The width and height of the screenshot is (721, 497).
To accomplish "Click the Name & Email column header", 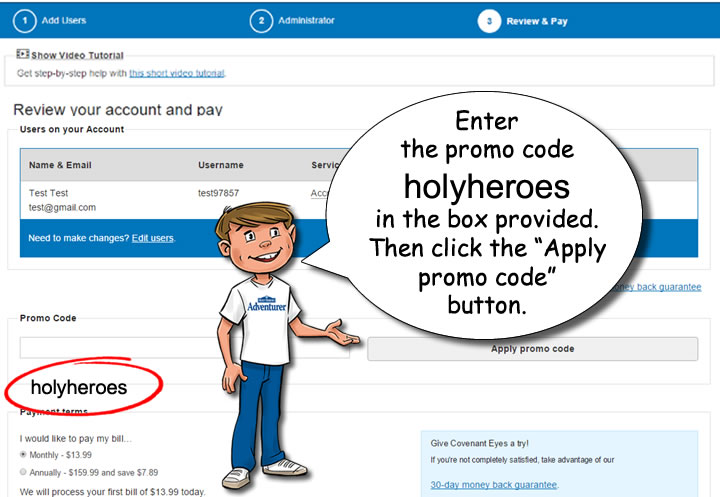I will (60, 165).
